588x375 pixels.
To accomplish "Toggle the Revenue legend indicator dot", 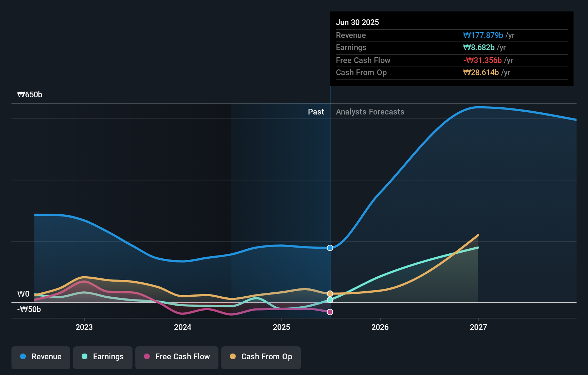I will (23, 357).
